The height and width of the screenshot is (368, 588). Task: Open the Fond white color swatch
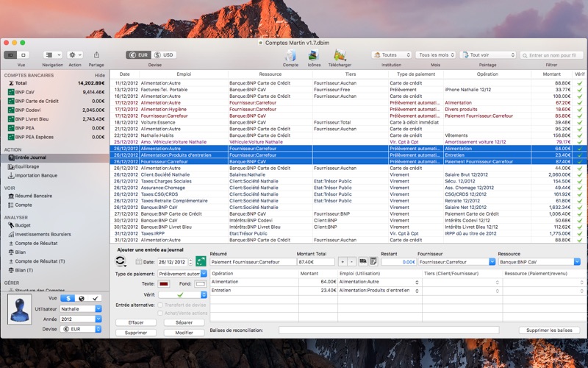coord(201,284)
